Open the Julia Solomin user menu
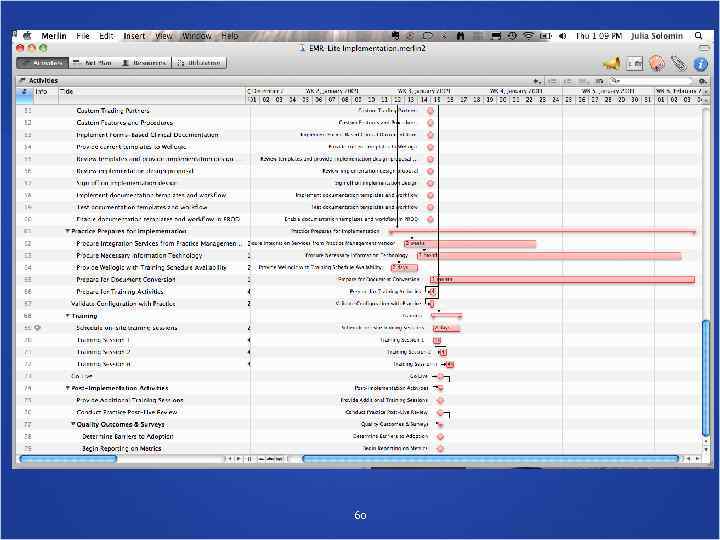The height and width of the screenshot is (540, 720). [657, 36]
